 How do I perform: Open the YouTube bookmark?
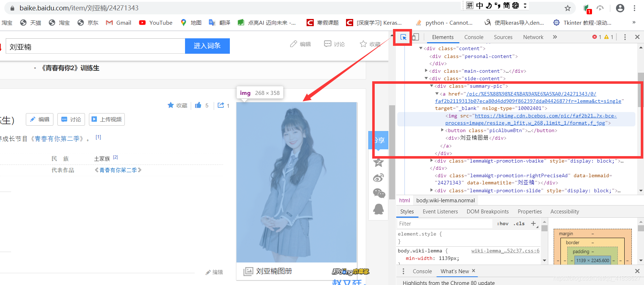[x=156, y=23]
